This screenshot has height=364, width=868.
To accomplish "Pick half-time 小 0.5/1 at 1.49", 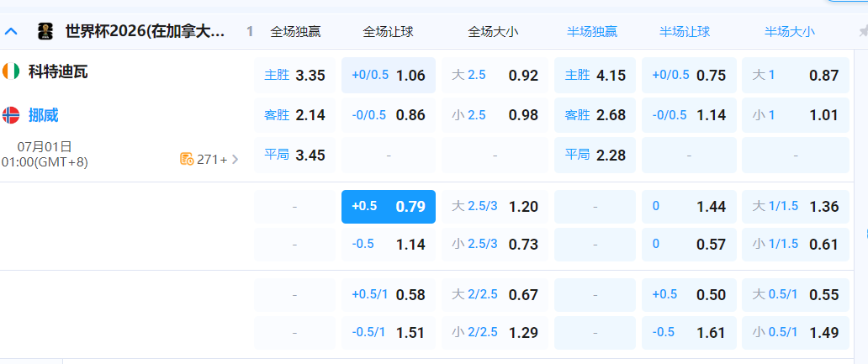I will click(x=796, y=333).
